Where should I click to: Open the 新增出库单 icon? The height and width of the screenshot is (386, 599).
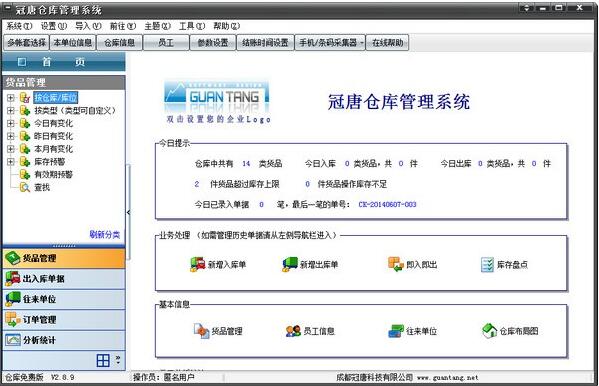(x=290, y=264)
